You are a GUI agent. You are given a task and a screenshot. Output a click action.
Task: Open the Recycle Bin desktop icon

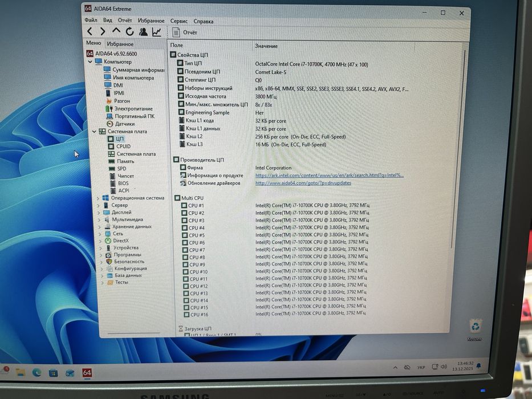pyautogui.click(x=476, y=329)
